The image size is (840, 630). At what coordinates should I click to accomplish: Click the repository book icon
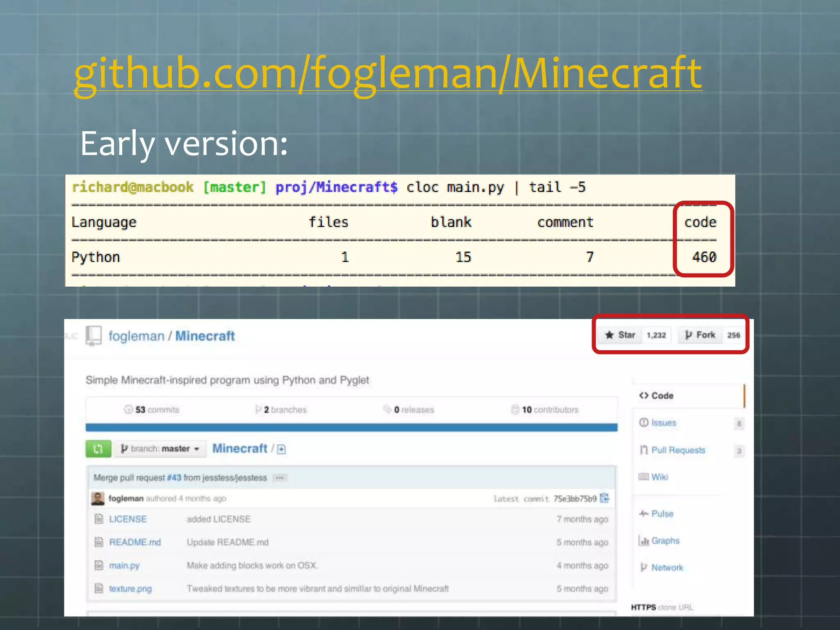coord(94,336)
